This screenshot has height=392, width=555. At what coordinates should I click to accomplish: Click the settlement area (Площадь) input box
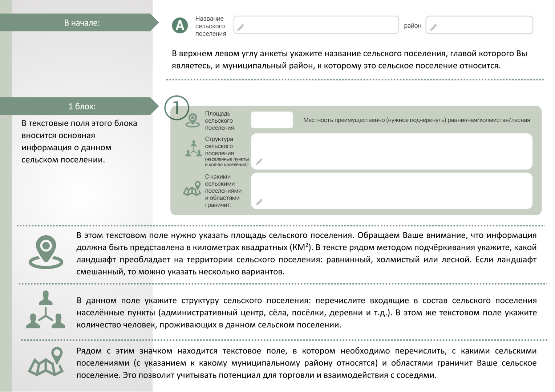272,120
